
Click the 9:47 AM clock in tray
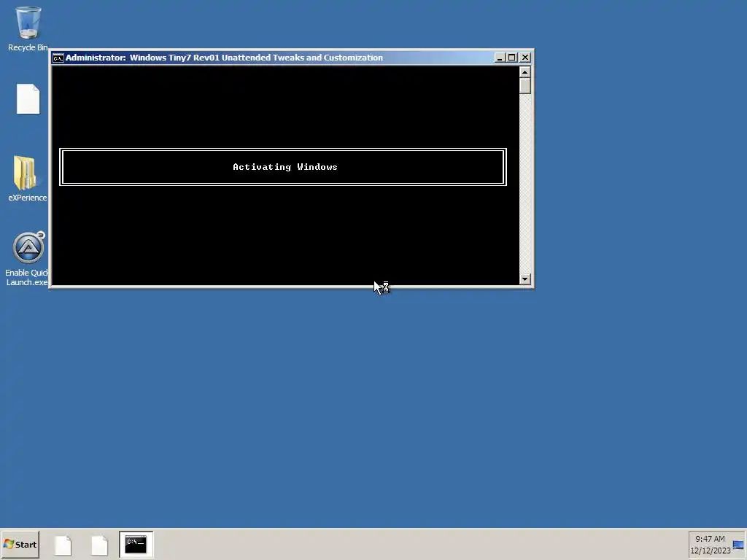tap(710, 539)
